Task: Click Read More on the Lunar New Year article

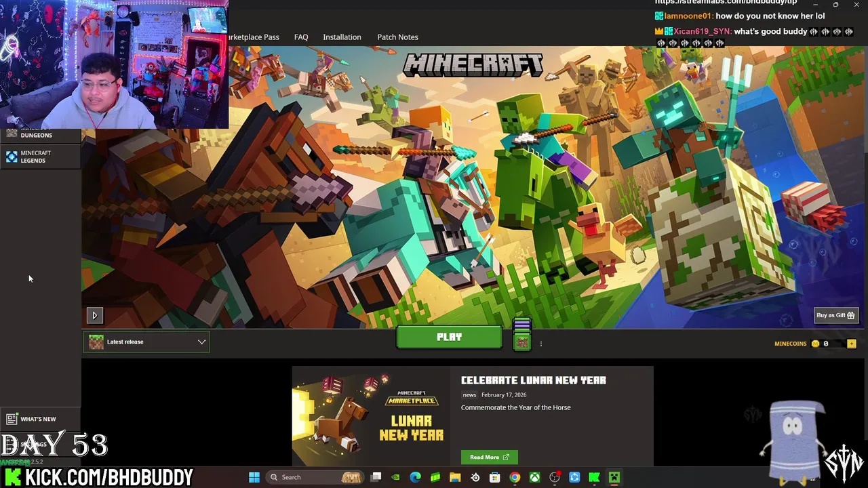Action: click(489, 457)
